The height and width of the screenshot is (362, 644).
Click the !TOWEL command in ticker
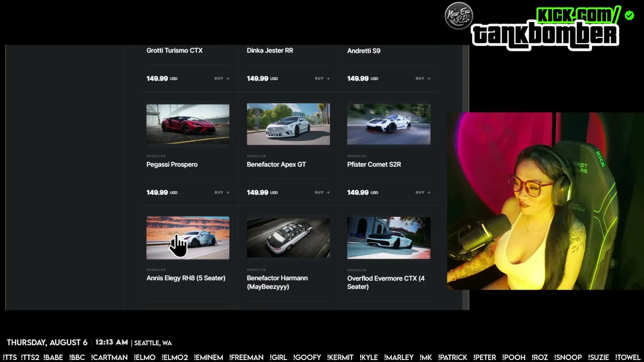click(627, 357)
